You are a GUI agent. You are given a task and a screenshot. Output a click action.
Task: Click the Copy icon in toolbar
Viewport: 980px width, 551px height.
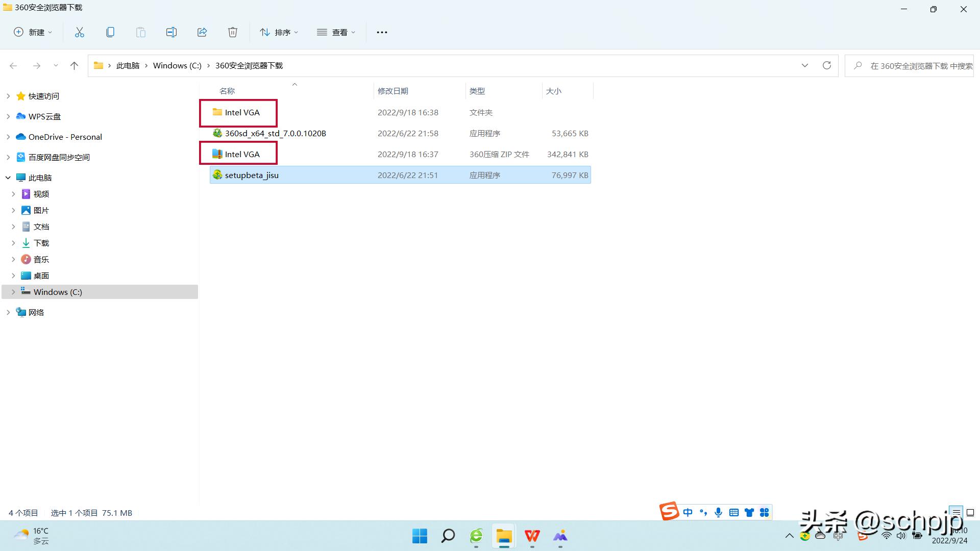click(x=110, y=32)
